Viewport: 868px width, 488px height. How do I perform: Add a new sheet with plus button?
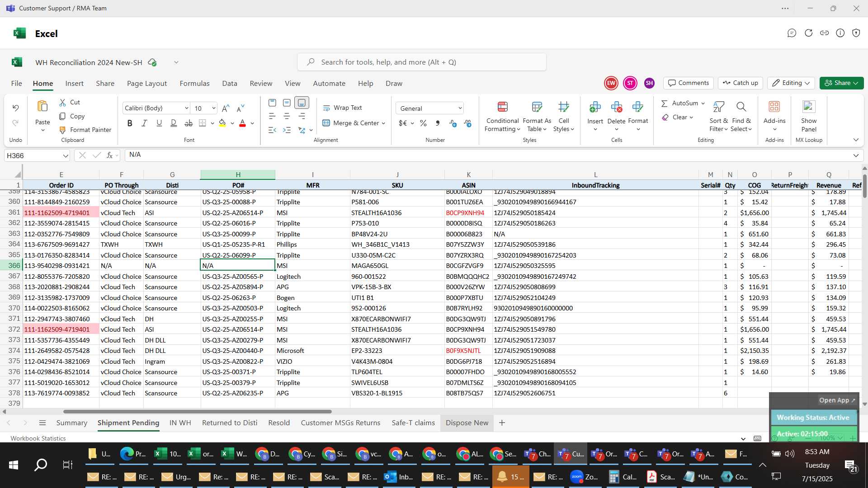(x=502, y=423)
